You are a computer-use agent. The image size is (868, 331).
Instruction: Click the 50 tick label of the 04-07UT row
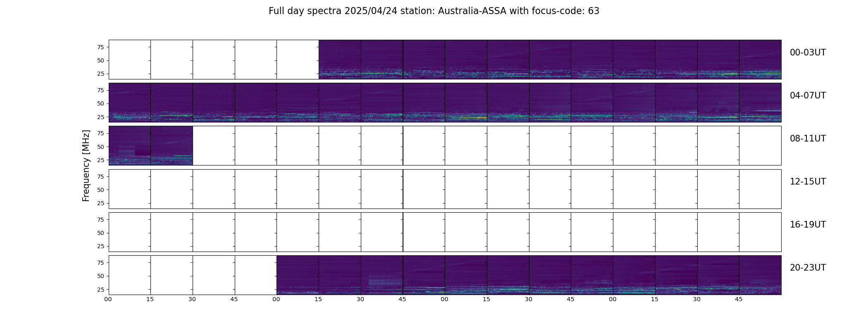[x=100, y=103]
